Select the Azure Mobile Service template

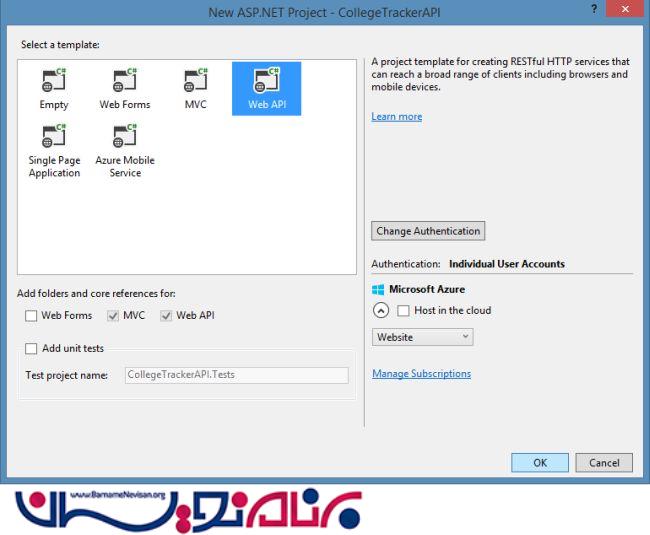pyautogui.click(x=125, y=137)
